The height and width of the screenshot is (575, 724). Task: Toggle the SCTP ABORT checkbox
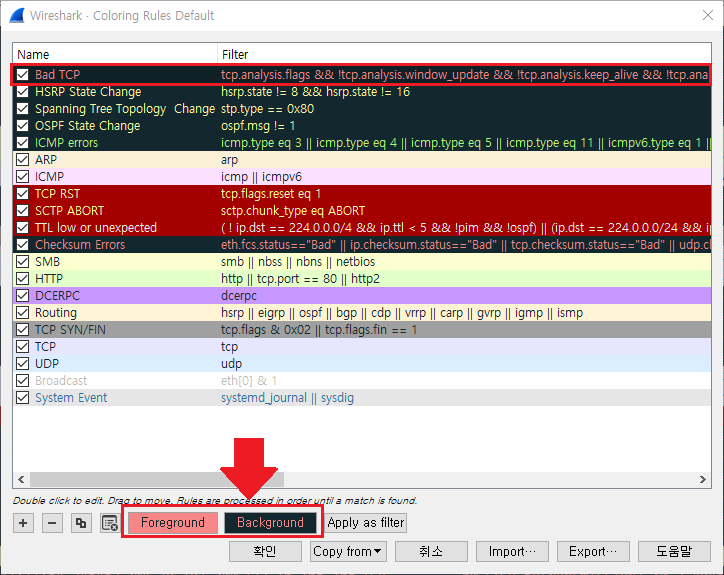(23, 211)
